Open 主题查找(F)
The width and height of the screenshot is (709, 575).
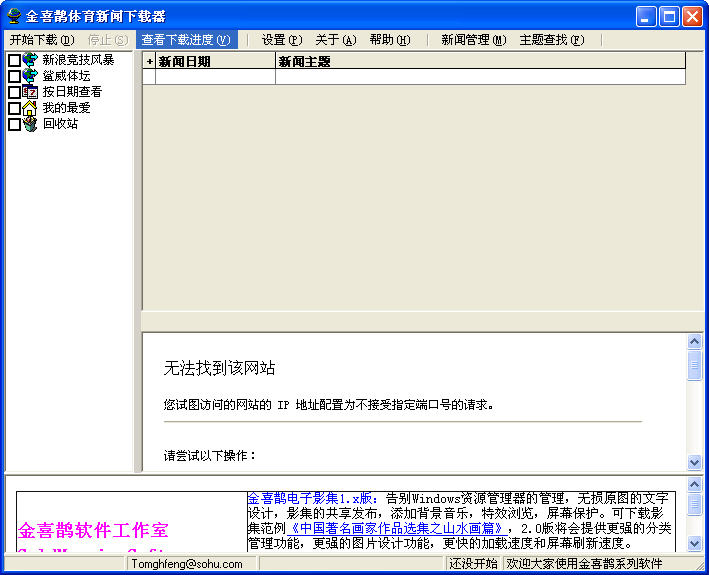pos(552,40)
